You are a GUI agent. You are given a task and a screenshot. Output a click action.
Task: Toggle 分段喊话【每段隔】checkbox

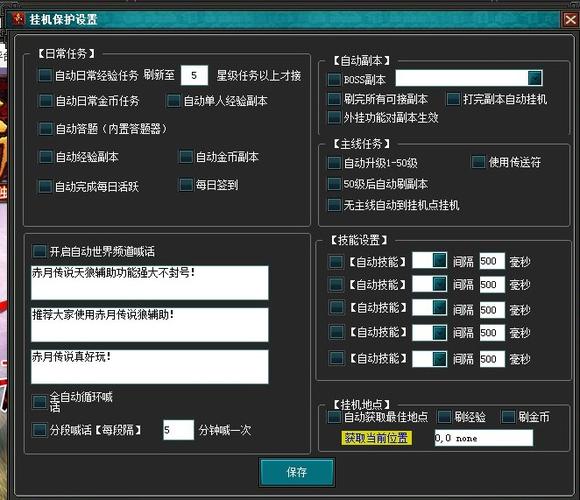point(39,430)
